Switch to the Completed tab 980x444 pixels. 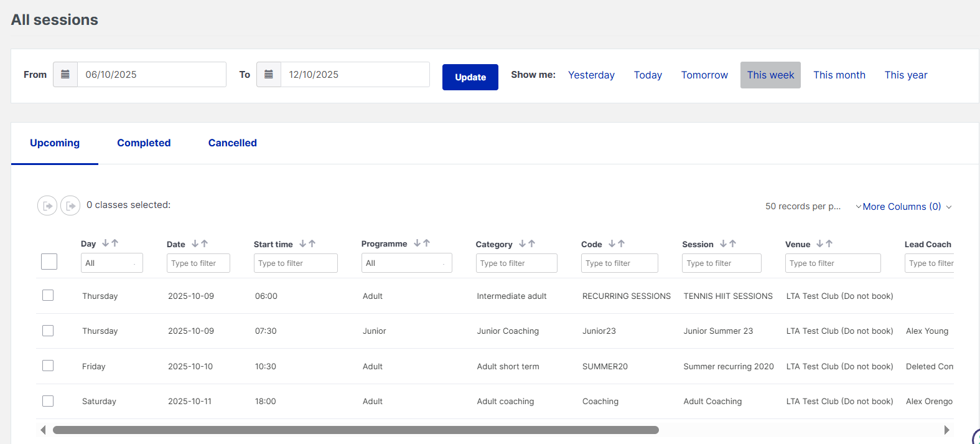(x=144, y=143)
